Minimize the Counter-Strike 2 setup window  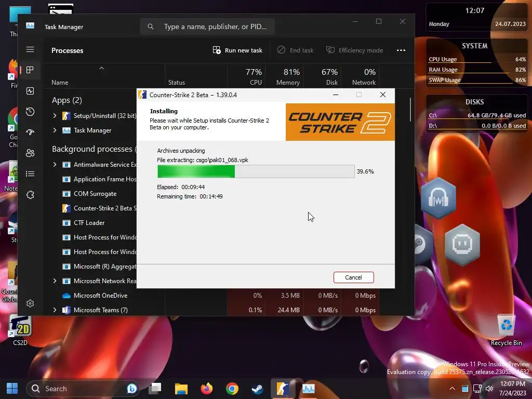(x=336, y=95)
